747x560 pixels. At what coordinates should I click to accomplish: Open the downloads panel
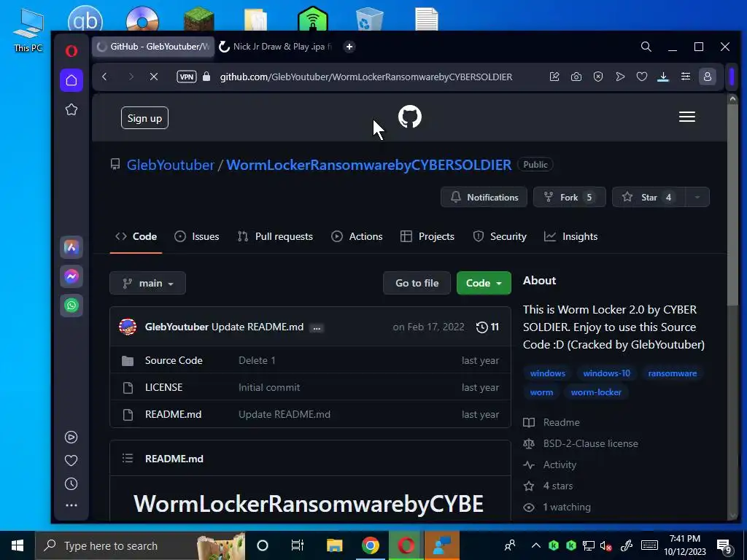pos(663,77)
